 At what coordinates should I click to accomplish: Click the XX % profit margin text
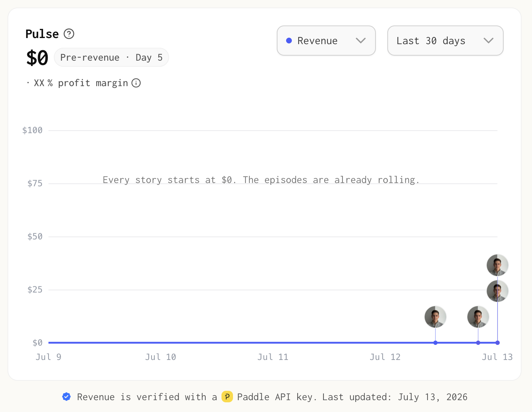pyautogui.click(x=81, y=83)
